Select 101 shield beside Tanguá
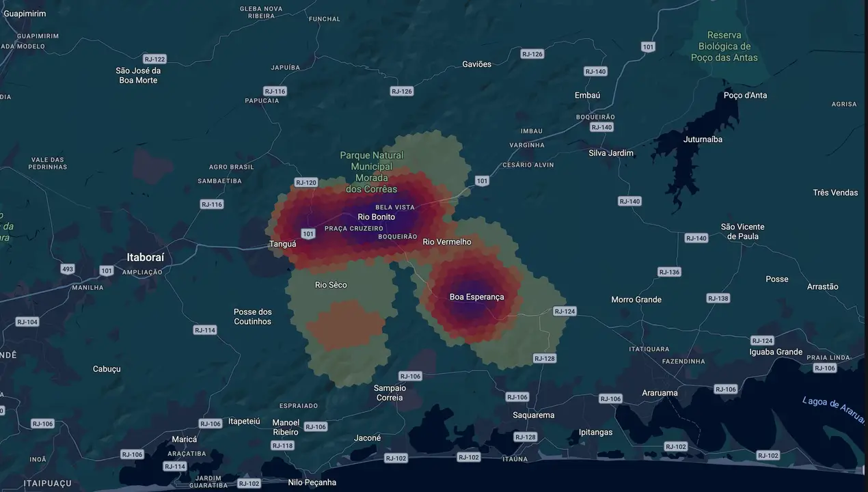This screenshot has height=492, width=868. pyautogui.click(x=308, y=234)
